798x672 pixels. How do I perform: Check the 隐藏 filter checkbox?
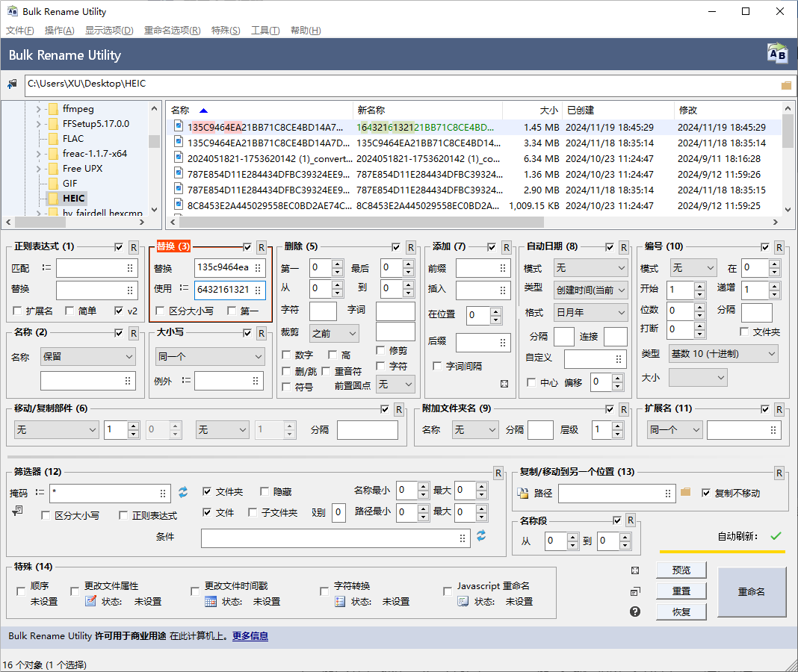coord(265,491)
